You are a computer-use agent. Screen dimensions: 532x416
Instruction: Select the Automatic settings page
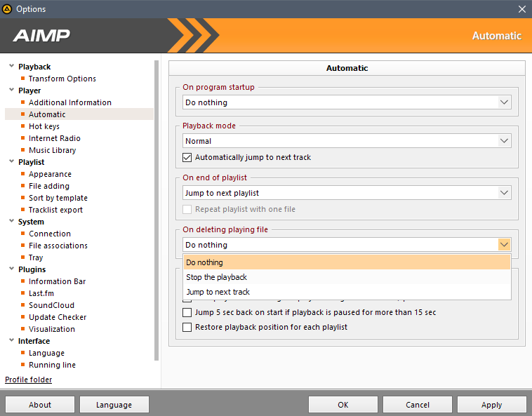coord(47,114)
